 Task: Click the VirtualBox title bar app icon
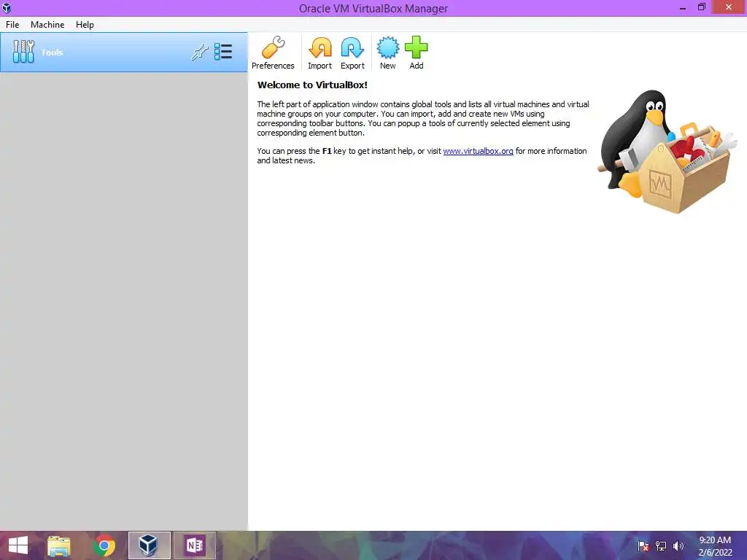click(7, 8)
